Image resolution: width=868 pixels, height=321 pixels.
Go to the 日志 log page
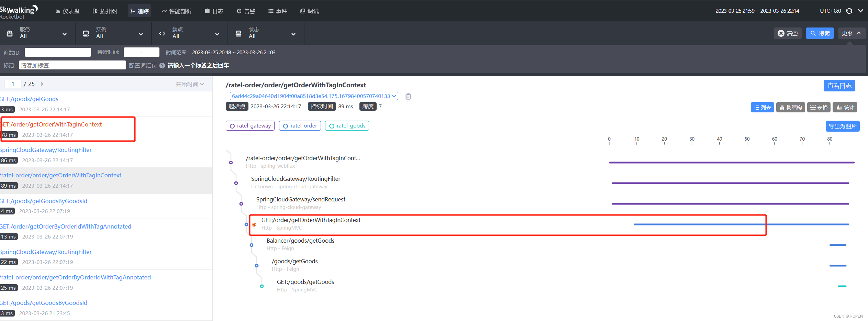(x=214, y=11)
